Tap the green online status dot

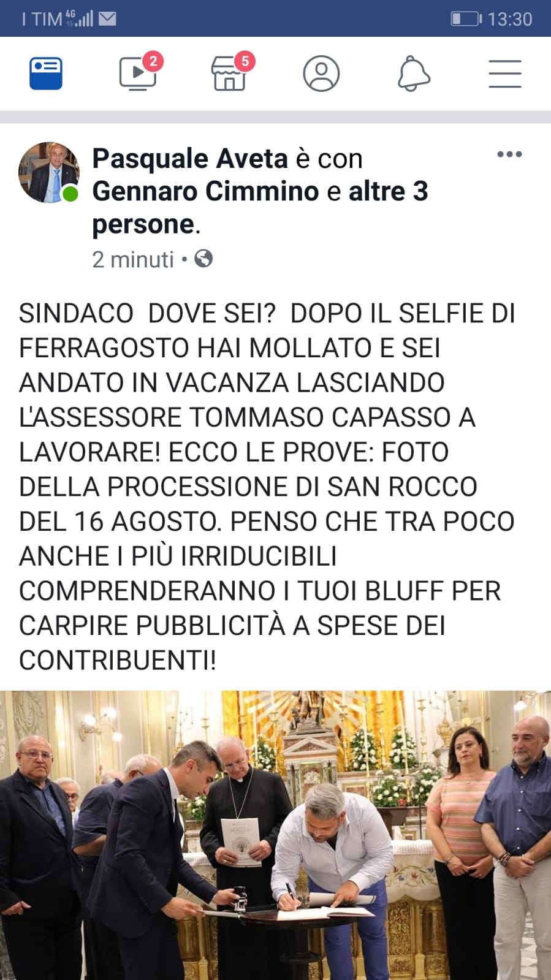click(70, 194)
